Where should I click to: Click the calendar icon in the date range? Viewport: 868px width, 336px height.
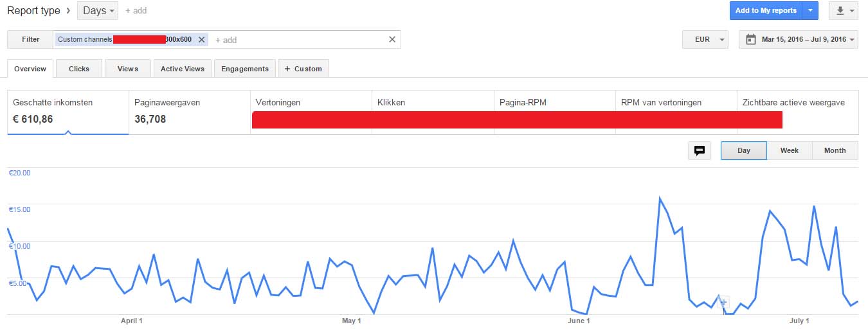point(750,40)
